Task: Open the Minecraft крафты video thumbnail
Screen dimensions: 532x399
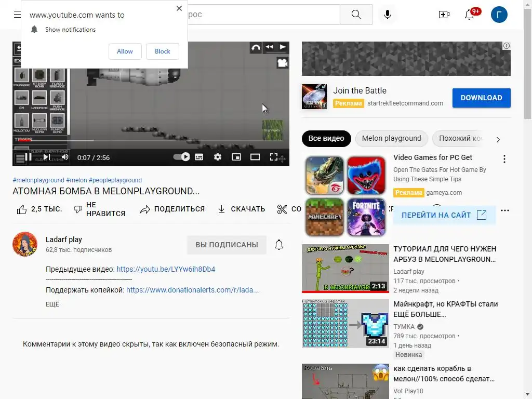Action: [345, 324]
